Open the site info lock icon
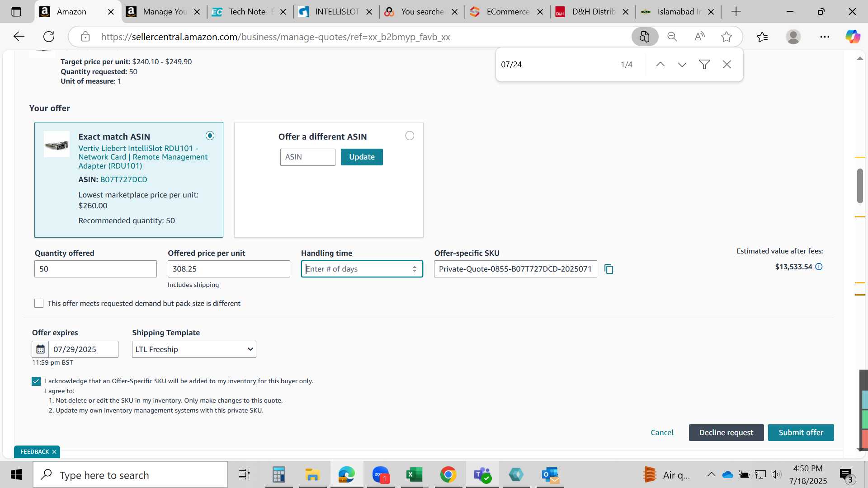The height and width of the screenshot is (488, 868). click(x=85, y=37)
